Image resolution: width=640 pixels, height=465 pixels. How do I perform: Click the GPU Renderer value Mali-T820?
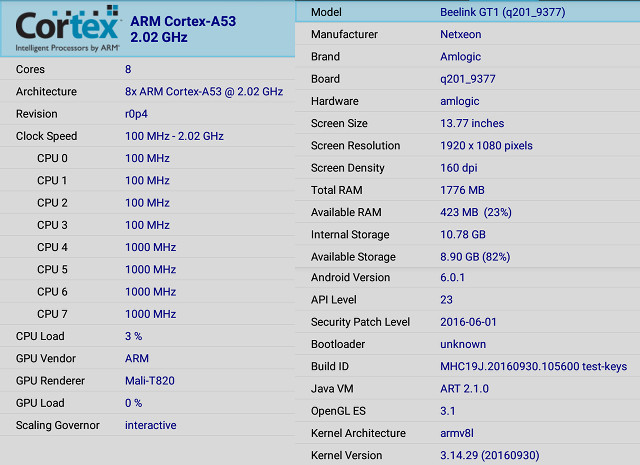pyautogui.click(x=150, y=381)
